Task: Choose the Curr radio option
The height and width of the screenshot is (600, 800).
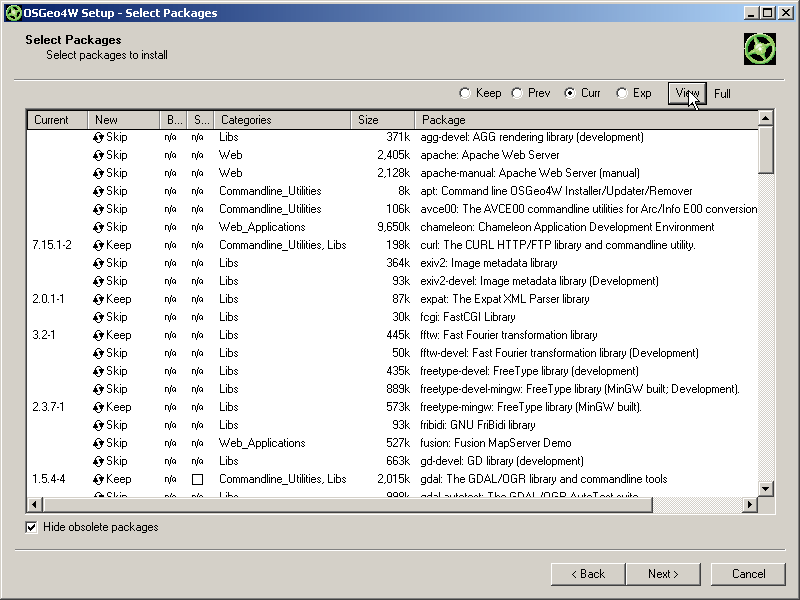Action: [569, 93]
